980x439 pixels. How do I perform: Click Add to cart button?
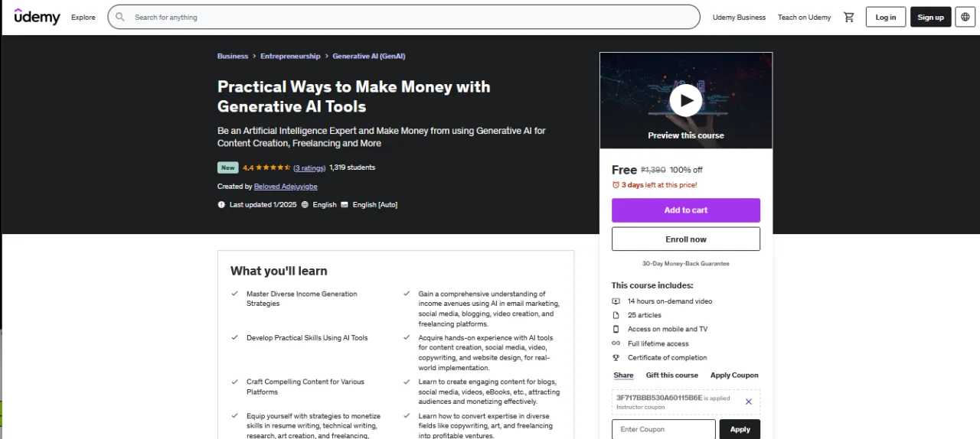pos(686,210)
